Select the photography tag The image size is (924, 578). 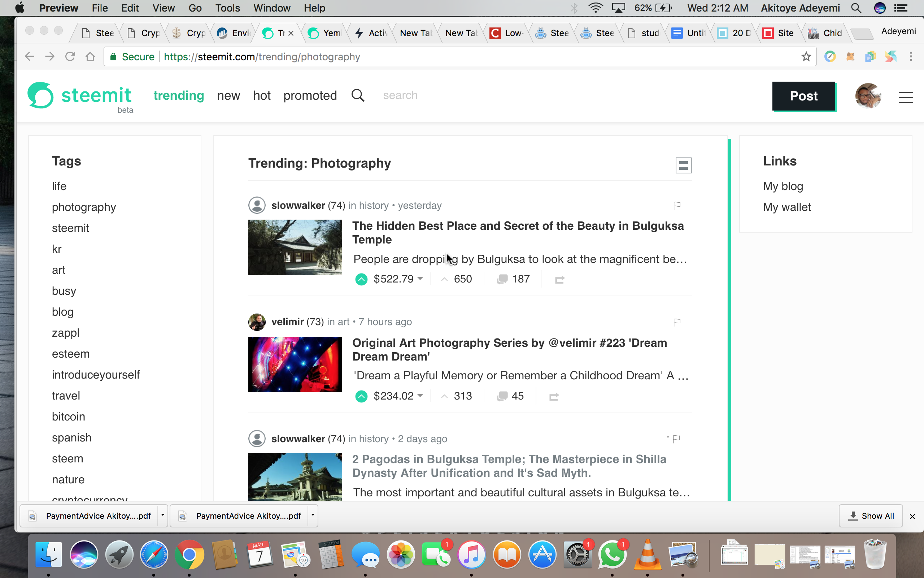84,207
